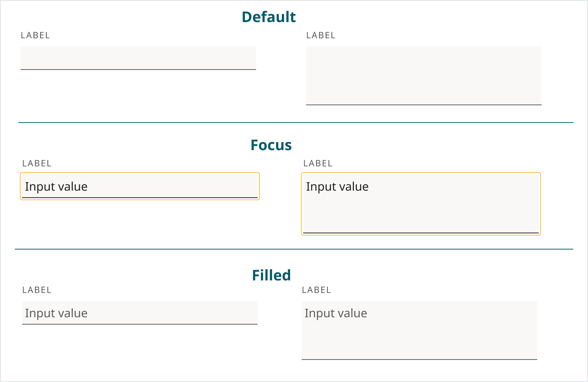Click the LABEL above the Filled textarea
The width and height of the screenshot is (588, 382).
click(x=316, y=290)
